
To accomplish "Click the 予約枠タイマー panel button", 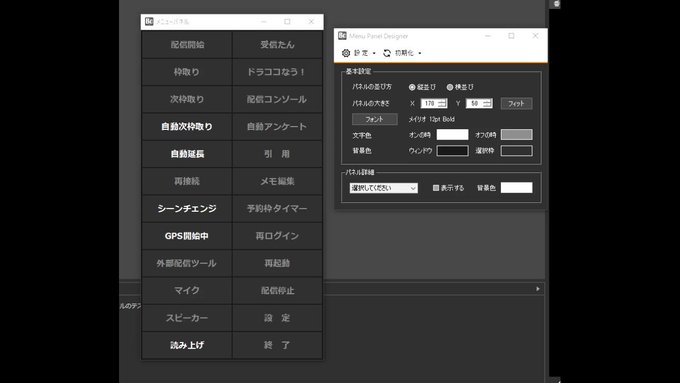I will coord(277,209).
